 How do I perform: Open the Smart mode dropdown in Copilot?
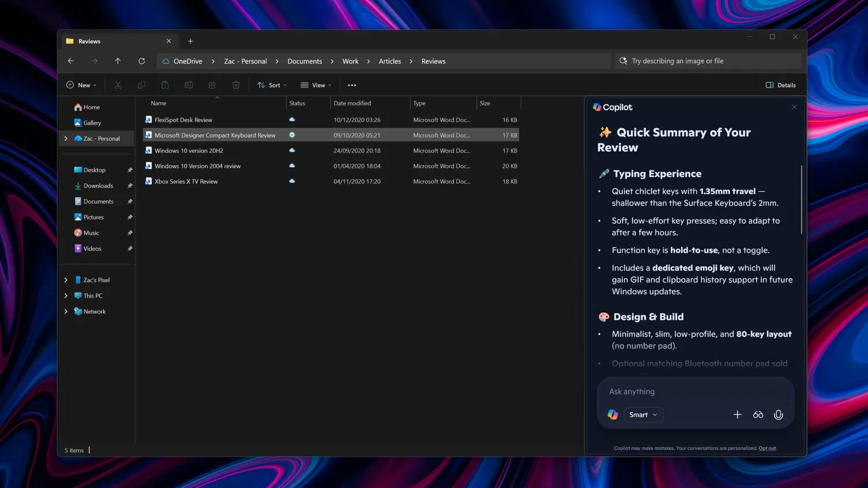click(643, 415)
